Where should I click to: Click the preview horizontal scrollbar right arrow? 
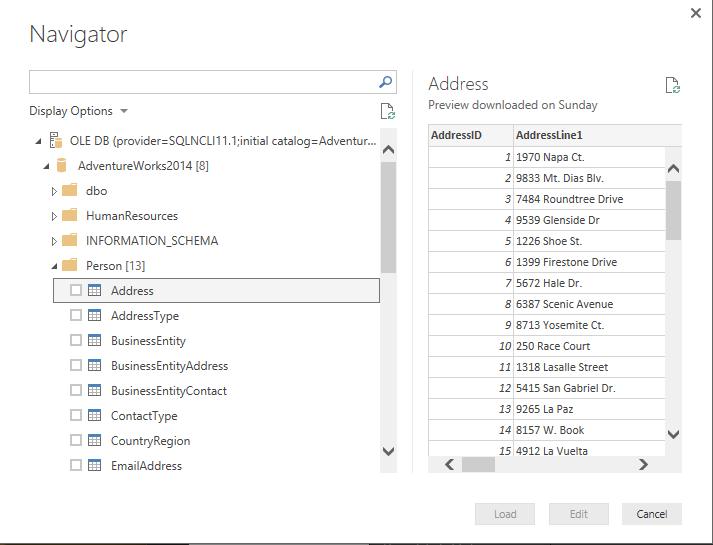(643, 465)
